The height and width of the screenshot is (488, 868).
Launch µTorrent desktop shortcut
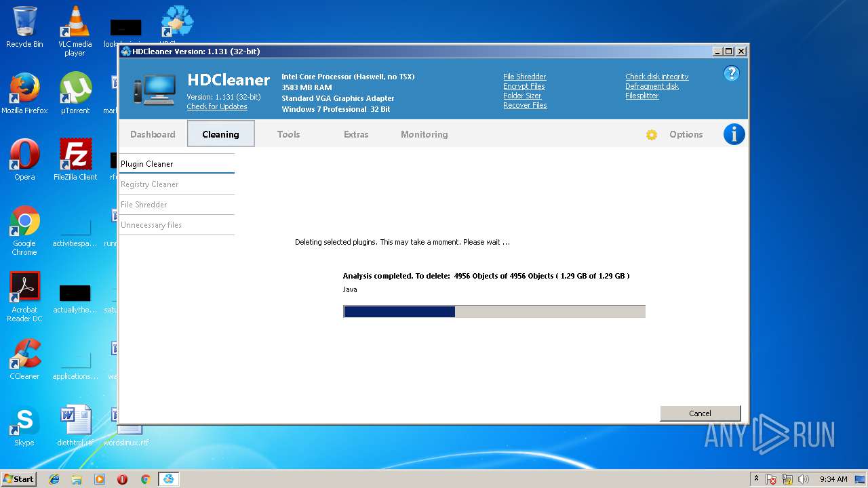tap(75, 94)
